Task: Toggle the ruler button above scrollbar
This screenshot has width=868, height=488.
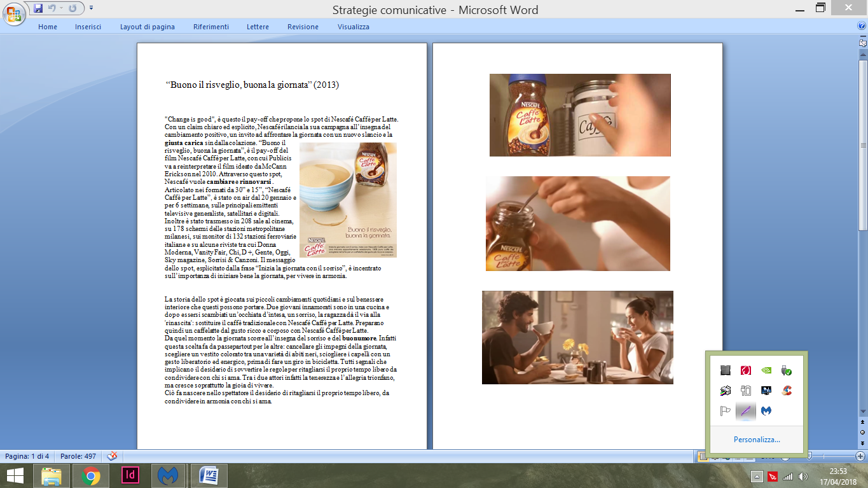Action: (863, 43)
